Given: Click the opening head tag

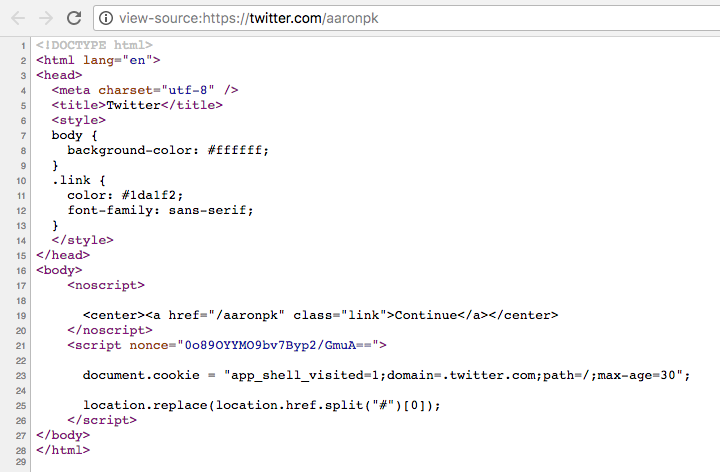Looking at the screenshot, I should click(x=59, y=75).
